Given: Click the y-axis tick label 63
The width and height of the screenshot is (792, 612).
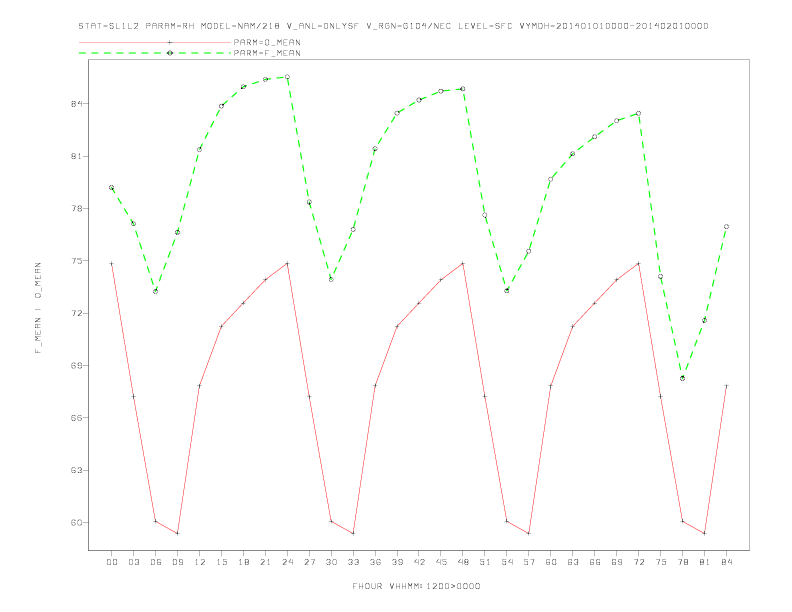Looking at the screenshot, I should (77, 471).
